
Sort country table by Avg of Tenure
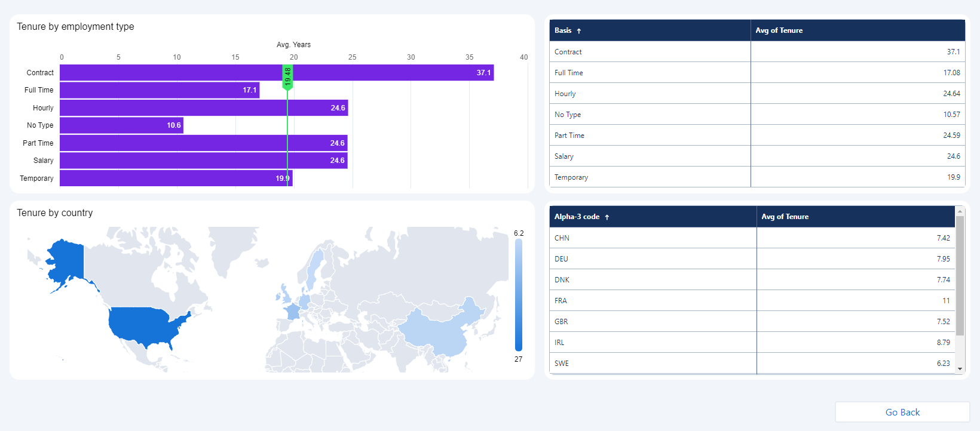pos(785,217)
